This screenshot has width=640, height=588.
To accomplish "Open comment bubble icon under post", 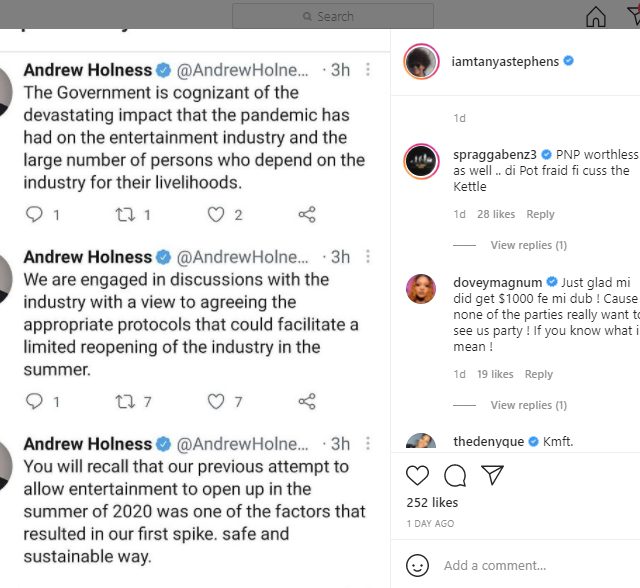I will click(455, 474).
